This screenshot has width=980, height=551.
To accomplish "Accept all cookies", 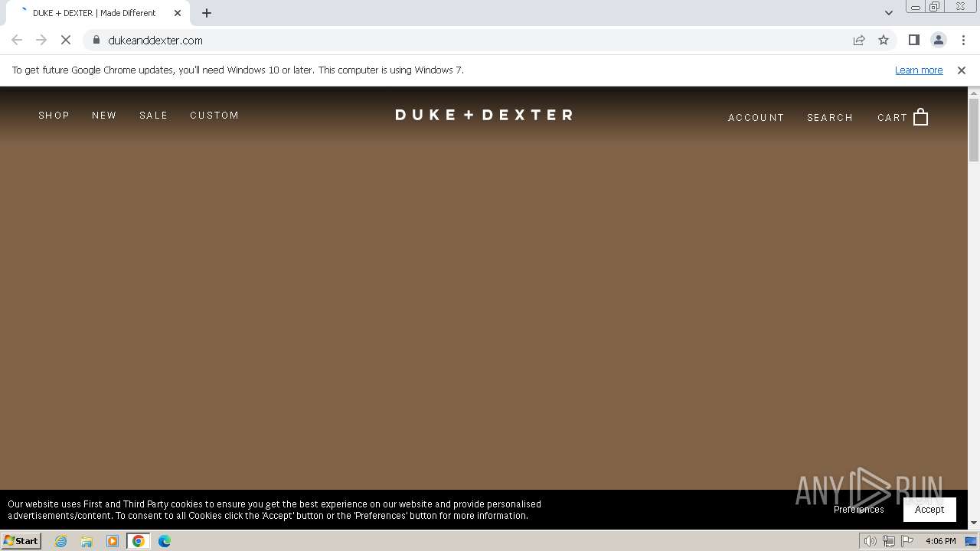I will (929, 510).
